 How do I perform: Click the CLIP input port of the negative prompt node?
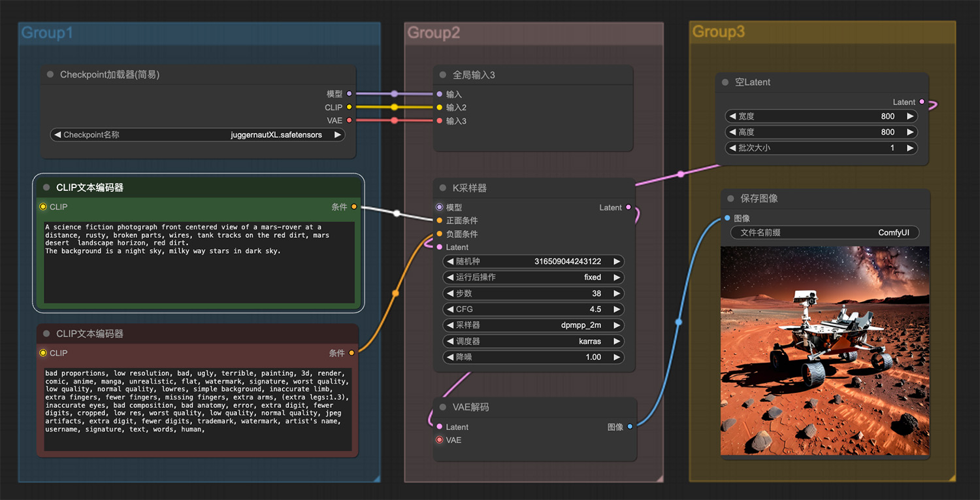43,353
